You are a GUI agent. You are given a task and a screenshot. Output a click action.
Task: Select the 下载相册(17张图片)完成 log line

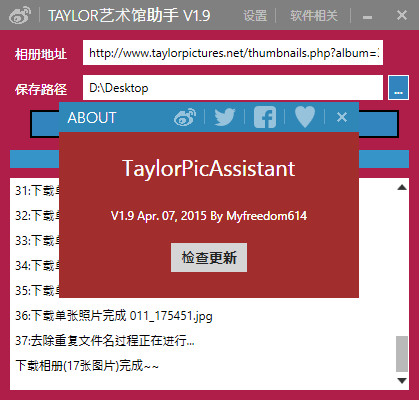(87, 366)
